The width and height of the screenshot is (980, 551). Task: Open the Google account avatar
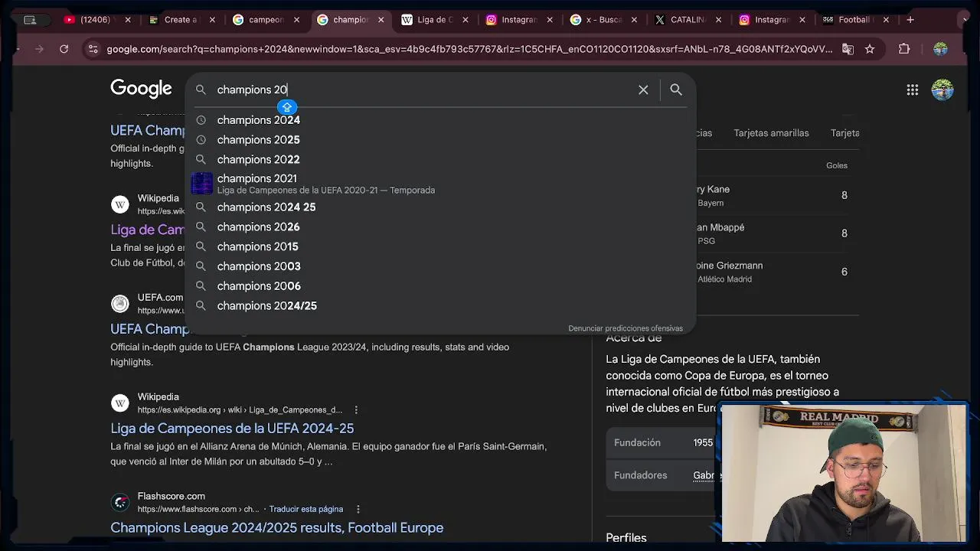click(942, 90)
